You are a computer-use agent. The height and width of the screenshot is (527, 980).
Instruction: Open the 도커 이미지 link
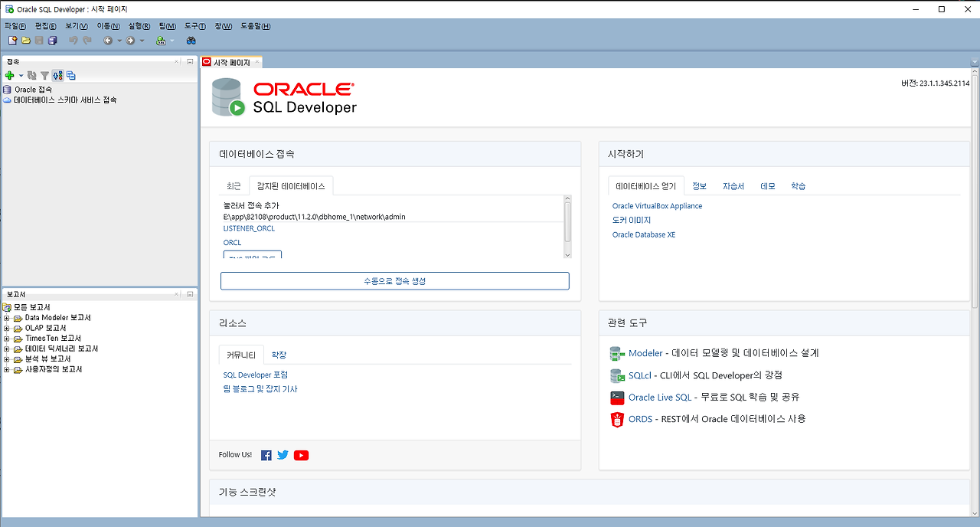point(632,221)
